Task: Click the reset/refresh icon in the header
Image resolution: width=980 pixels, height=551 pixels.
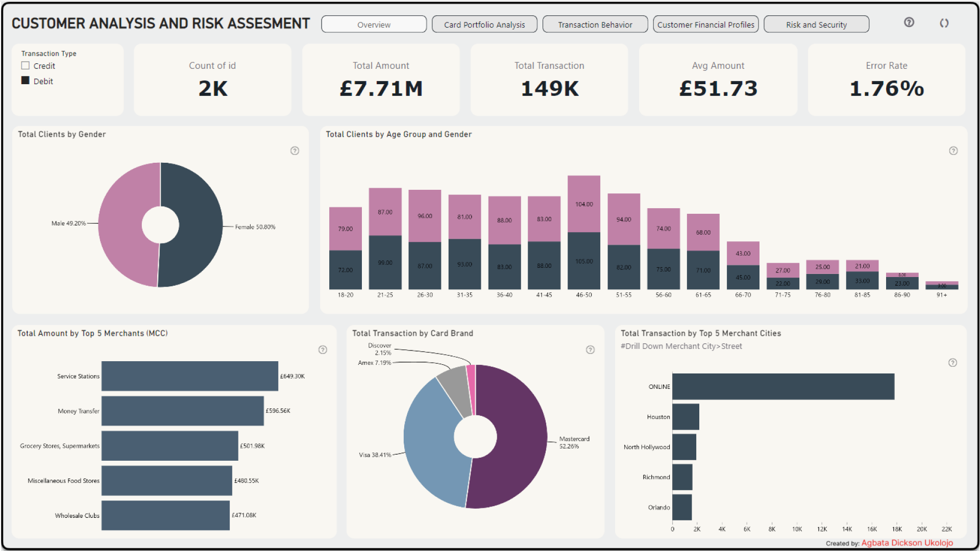Action: pos(944,23)
